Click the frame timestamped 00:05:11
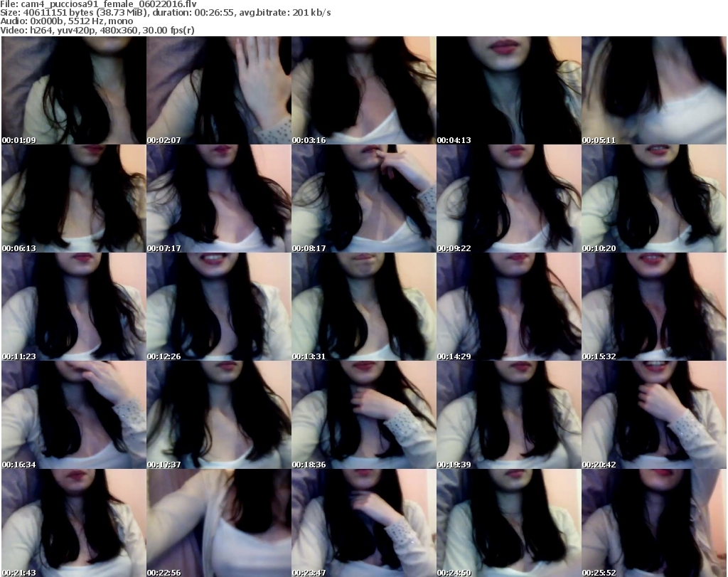Viewport: 728px width, 577px height. click(x=654, y=90)
